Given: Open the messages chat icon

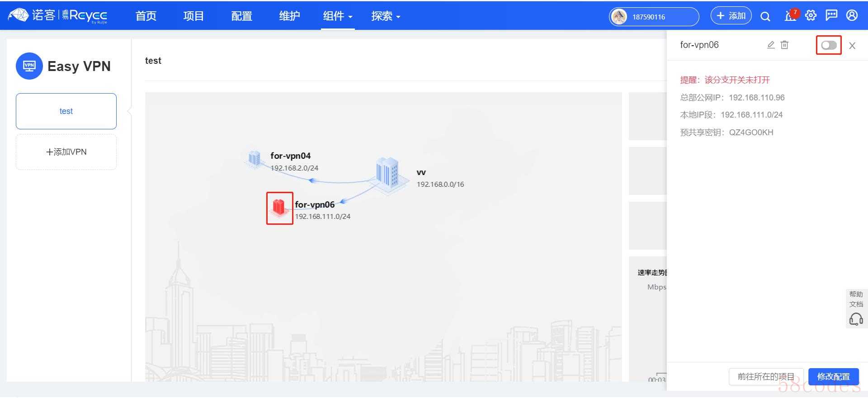Looking at the screenshot, I should (x=831, y=16).
